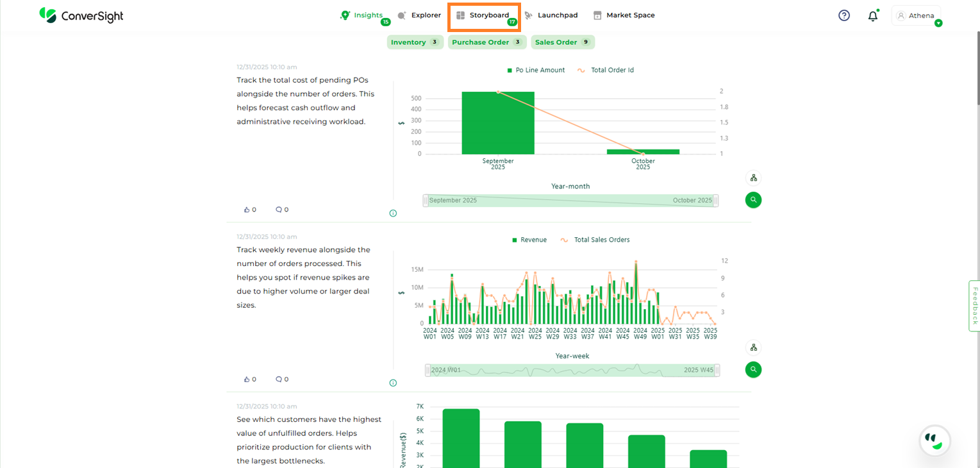The width and height of the screenshot is (980, 468).
Task: Toggle Total Sales Orders legend series
Action: 595,240
